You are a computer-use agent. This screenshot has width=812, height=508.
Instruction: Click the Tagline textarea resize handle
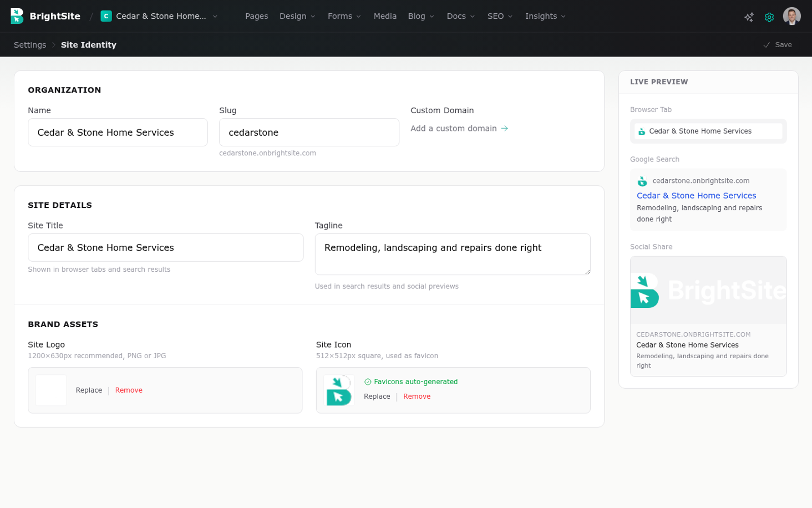coord(587,272)
